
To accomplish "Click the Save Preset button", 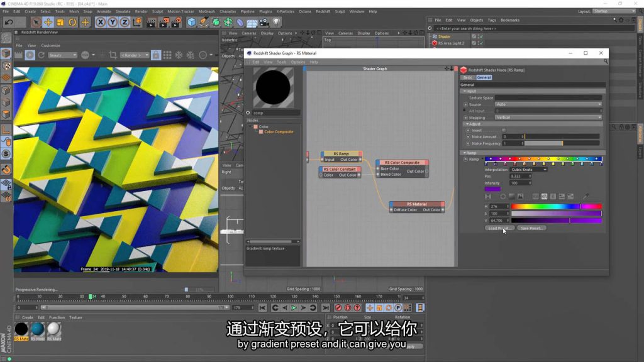I will [x=531, y=228].
